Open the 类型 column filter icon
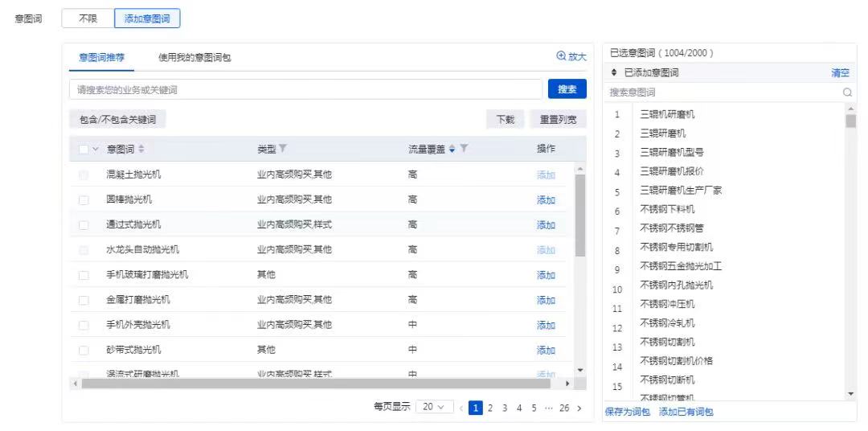The width and height of the screenshot is (868, 431). (283, 149)
